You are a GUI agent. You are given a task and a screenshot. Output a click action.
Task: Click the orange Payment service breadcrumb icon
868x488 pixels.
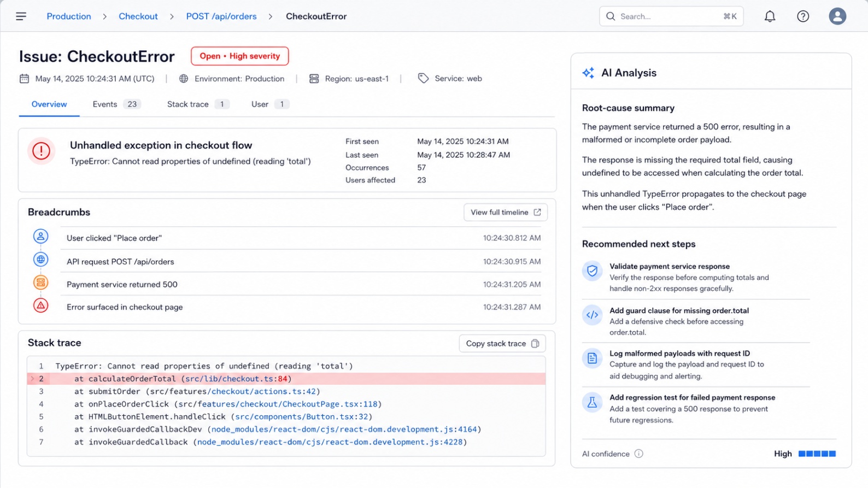click(40, 283)
